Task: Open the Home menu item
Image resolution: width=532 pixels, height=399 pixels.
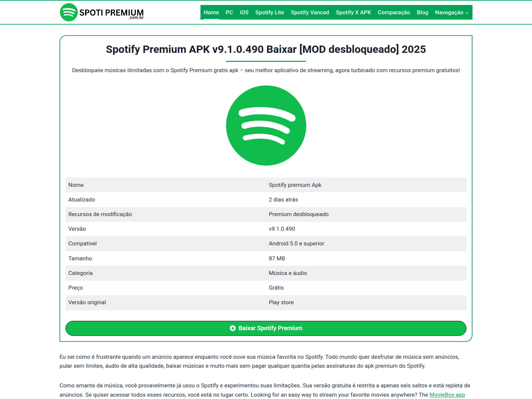Action: (x=211, y=12)
